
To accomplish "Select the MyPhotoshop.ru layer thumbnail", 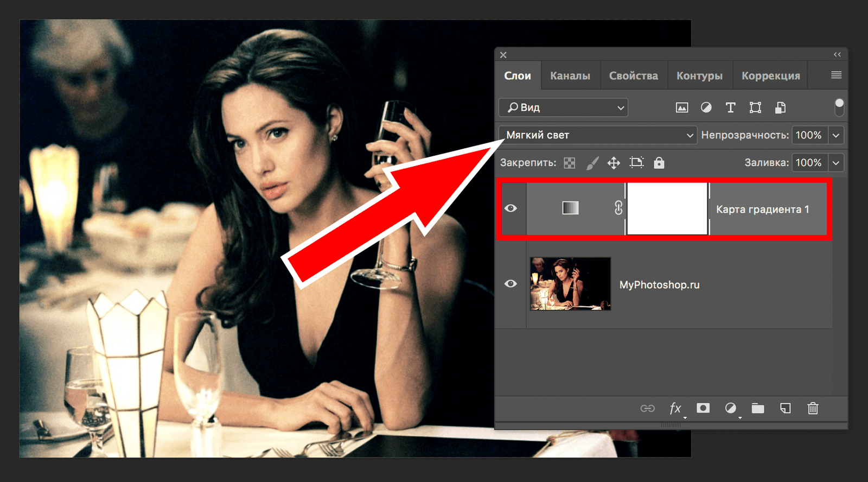I will point(570,284).
